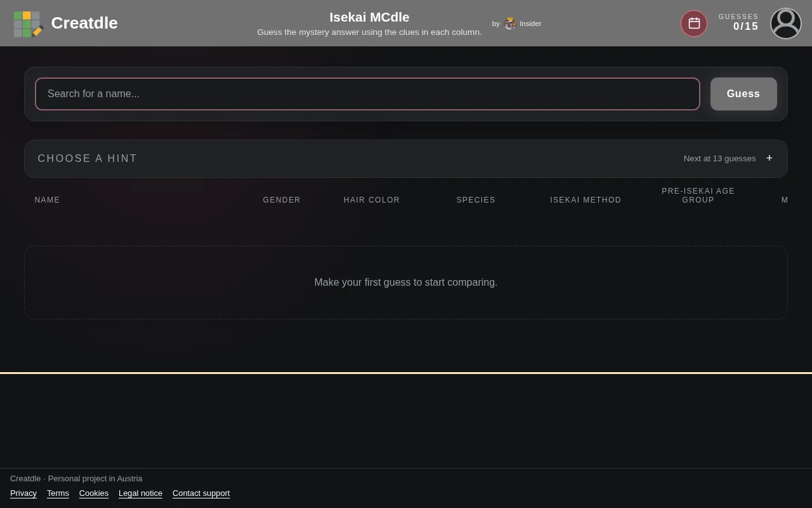This screenshot has height=508, width=812.
Task: Click the Insider author avatar
Action: click(x=510, y=23)
